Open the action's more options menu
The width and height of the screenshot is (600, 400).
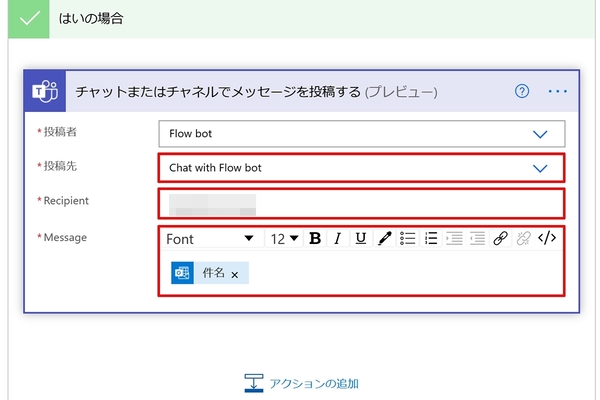click(557, 91)
